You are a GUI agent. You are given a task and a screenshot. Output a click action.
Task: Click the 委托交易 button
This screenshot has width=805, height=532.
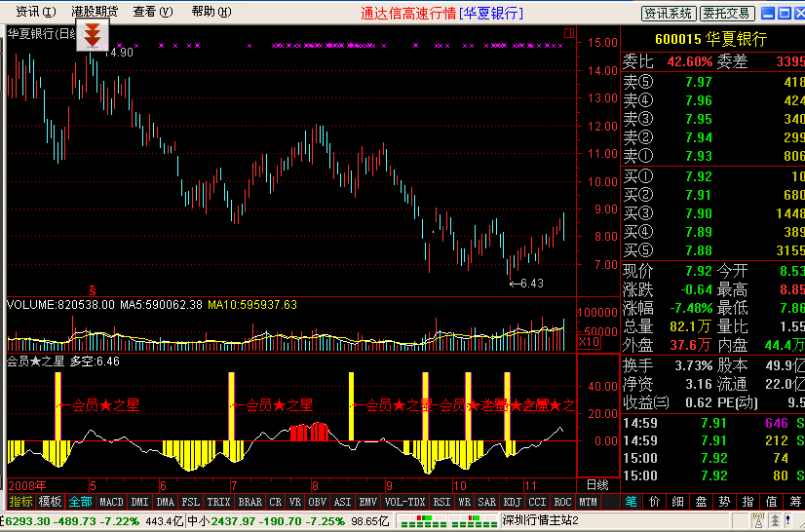(727, 14)
